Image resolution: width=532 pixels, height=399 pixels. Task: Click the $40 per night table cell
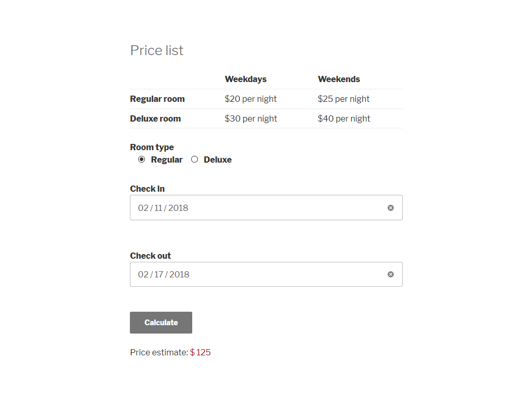point(344,118)
